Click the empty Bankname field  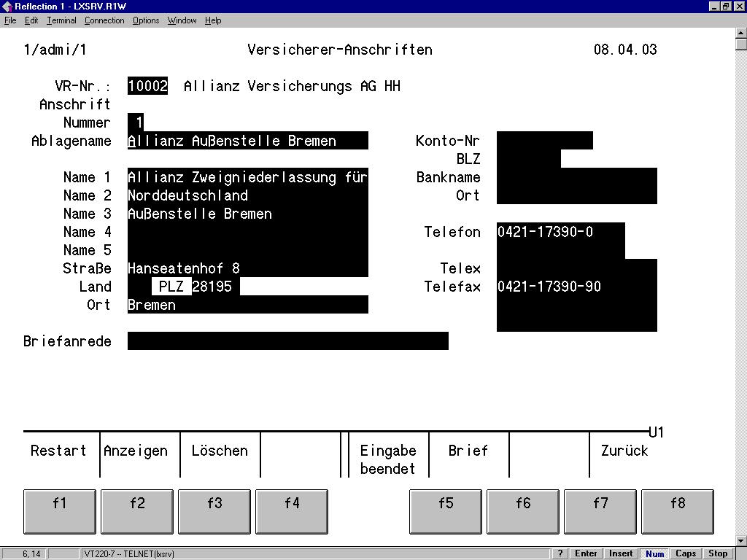click(576, 177)
